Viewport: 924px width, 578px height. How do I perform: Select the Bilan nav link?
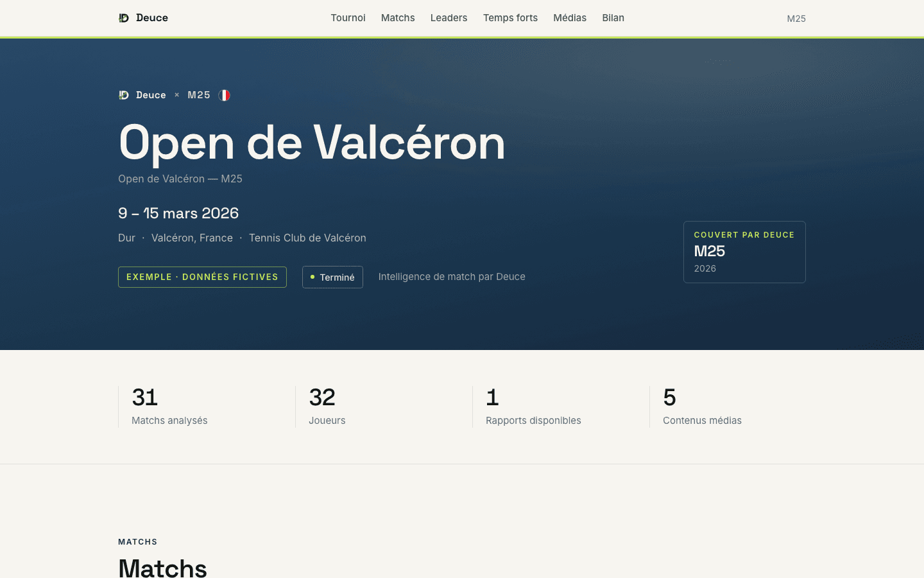613,18
